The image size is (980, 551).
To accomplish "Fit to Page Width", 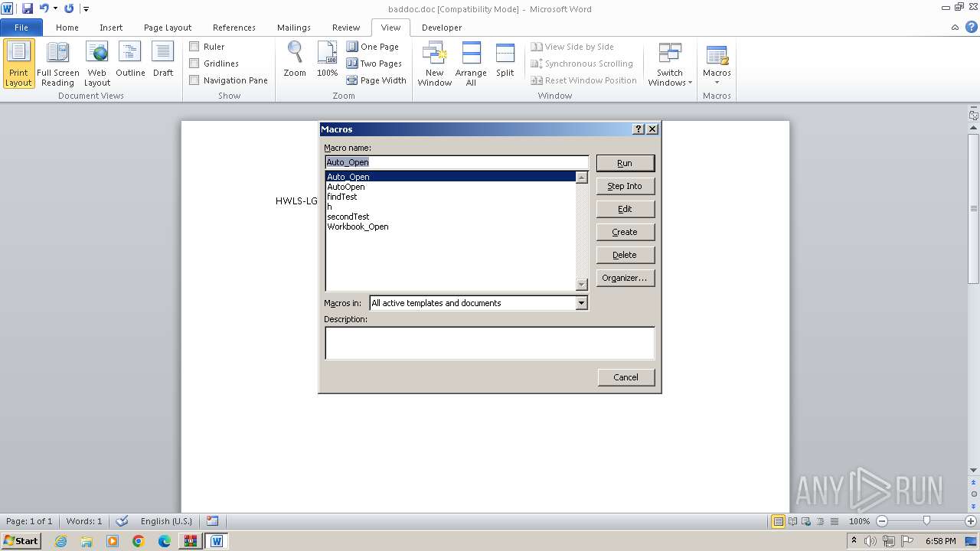I will point(377,80).
